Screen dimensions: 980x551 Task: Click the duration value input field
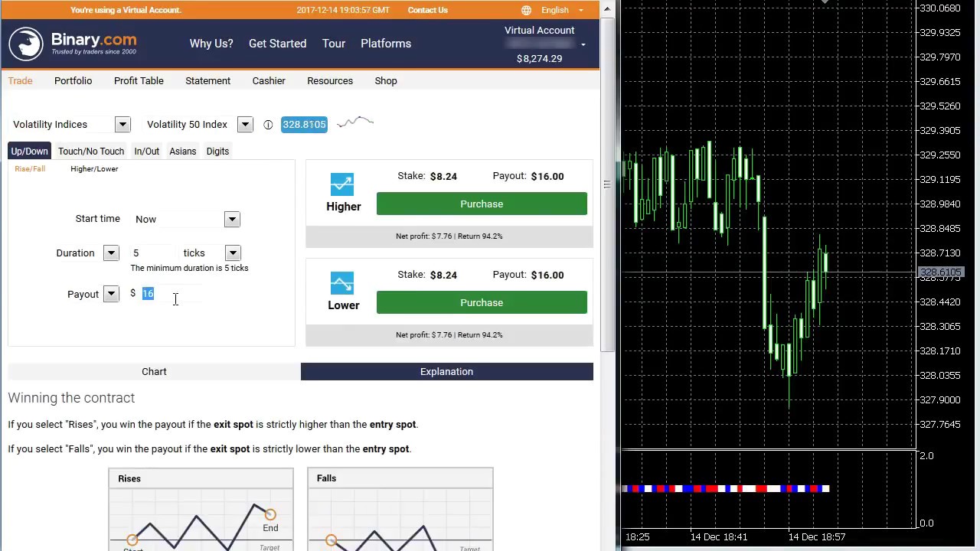(152, 253)
